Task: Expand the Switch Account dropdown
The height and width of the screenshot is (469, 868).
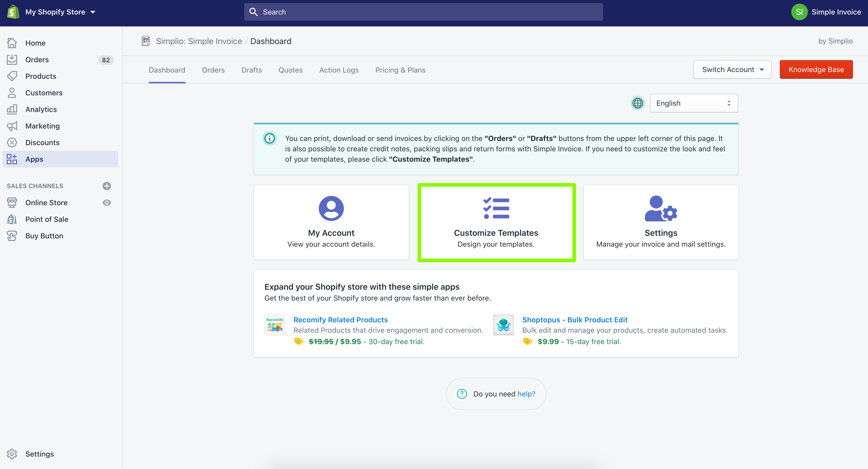Action: [x=732, y=69]
